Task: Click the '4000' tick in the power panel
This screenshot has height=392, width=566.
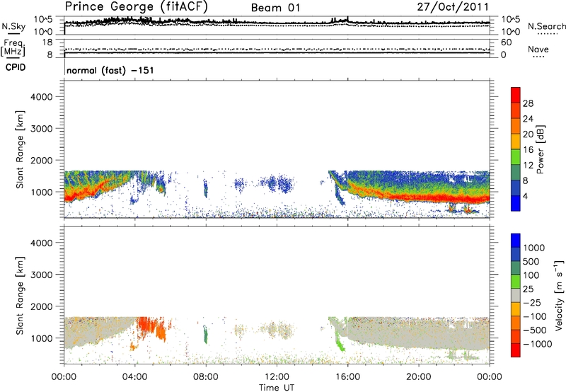Action: [41, 97]
